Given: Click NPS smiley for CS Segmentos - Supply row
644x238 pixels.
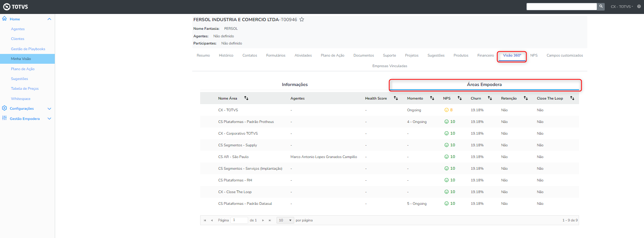Looking at the screenshot, I should [x=446, y=145].
